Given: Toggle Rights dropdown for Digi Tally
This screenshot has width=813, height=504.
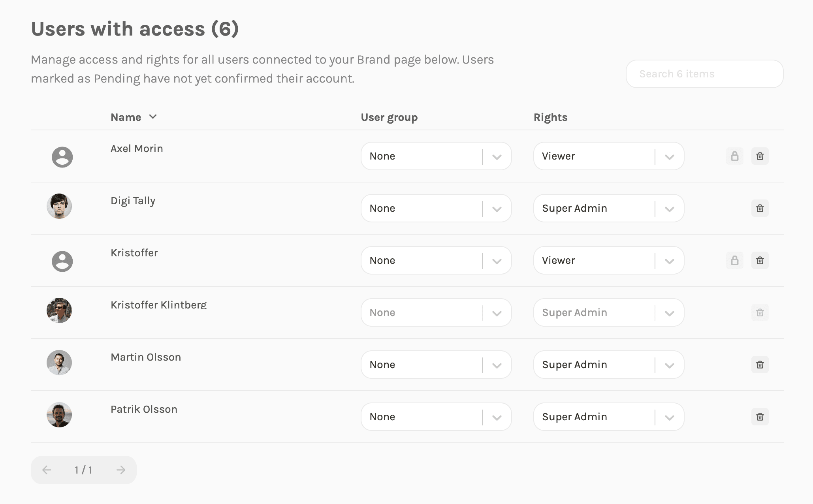Looking at the screenshot, I should [669, 208].
